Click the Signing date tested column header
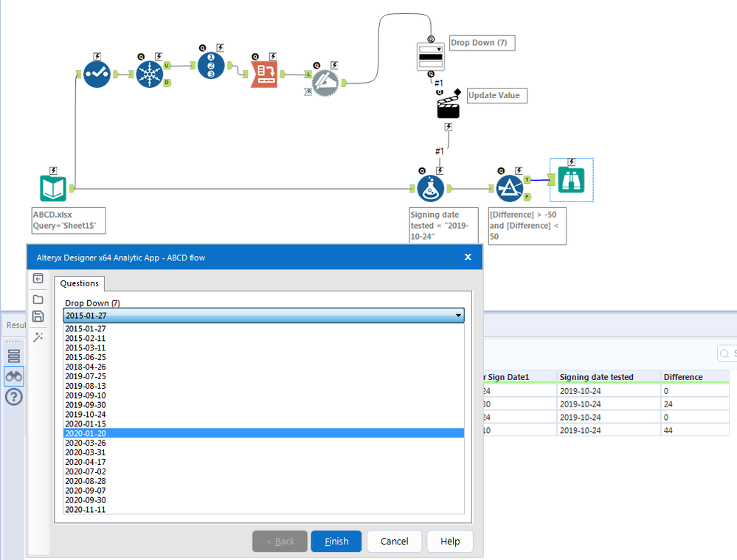The image size is (737, 560). pyautogui.click(x=608, y=376)
